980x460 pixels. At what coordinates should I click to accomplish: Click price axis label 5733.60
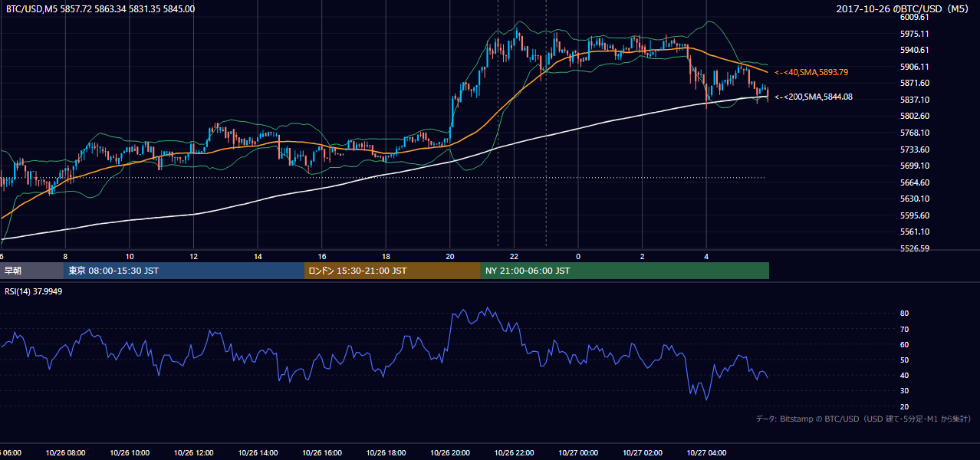(915, 149)
